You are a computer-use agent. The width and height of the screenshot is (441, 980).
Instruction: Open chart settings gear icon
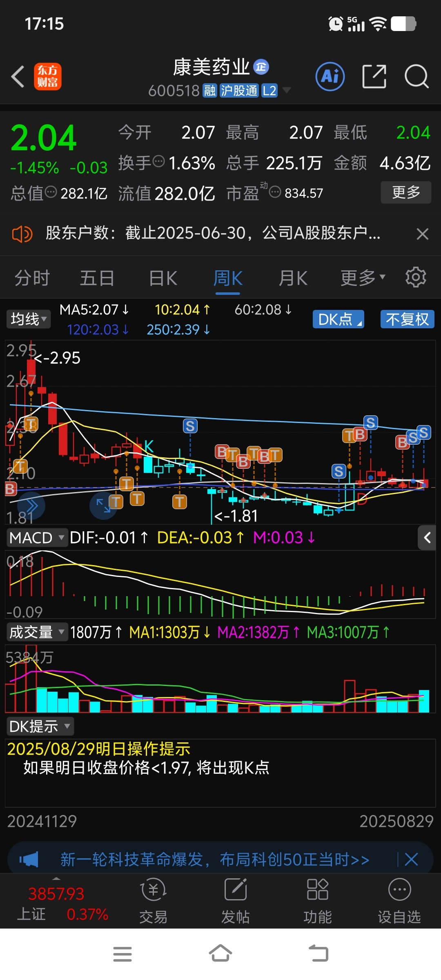click(x=416, y=278)
